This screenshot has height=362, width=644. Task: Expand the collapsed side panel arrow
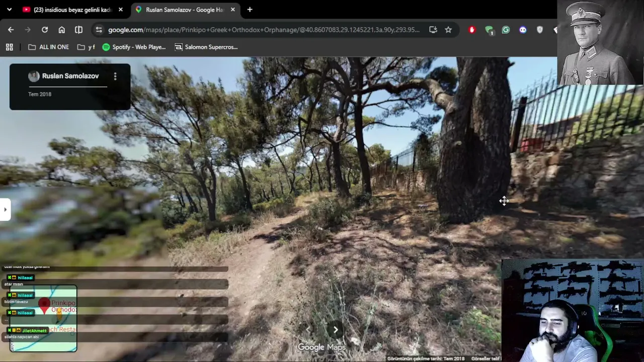(5, 209)
